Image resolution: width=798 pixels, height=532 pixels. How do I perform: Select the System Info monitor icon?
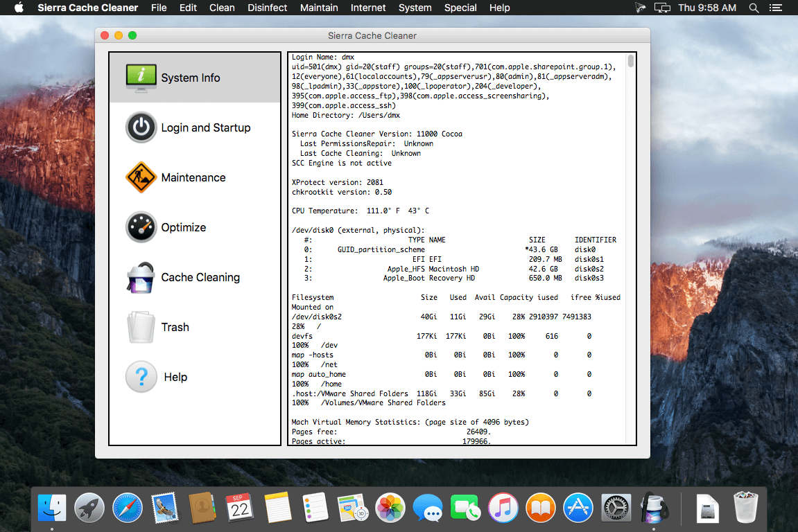141,78
